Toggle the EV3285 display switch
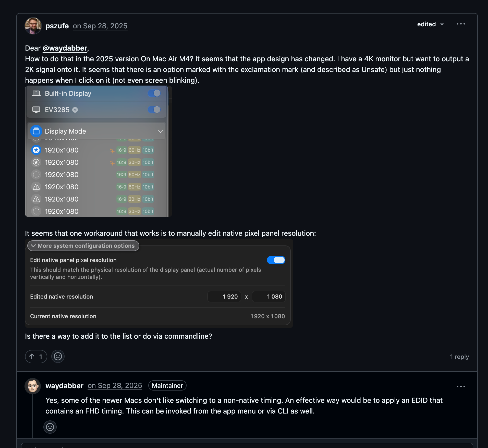This screenshot has width=488, height=448. tap(154, 110)
